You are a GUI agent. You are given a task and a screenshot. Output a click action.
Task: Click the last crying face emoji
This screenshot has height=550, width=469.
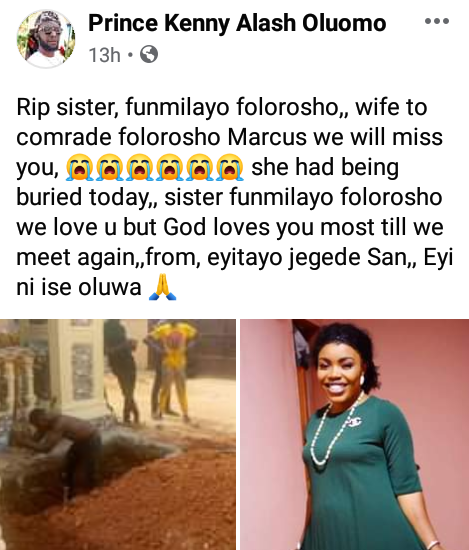click(x=230, y=167)
